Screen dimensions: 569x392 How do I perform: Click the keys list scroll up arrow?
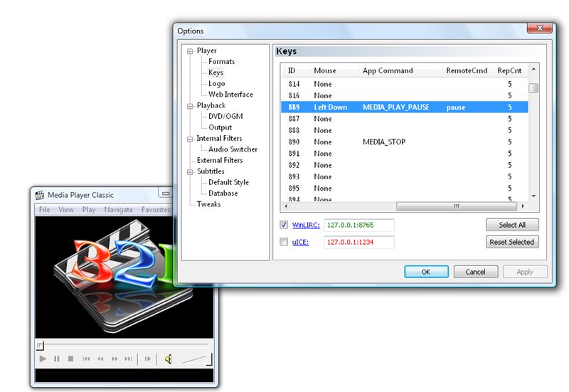coord(533,69)
